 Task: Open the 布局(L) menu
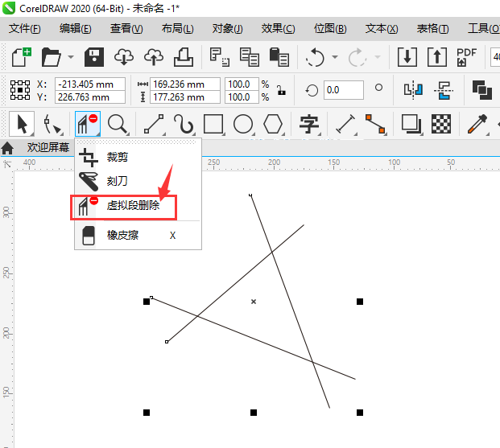[x=177, y=29]
